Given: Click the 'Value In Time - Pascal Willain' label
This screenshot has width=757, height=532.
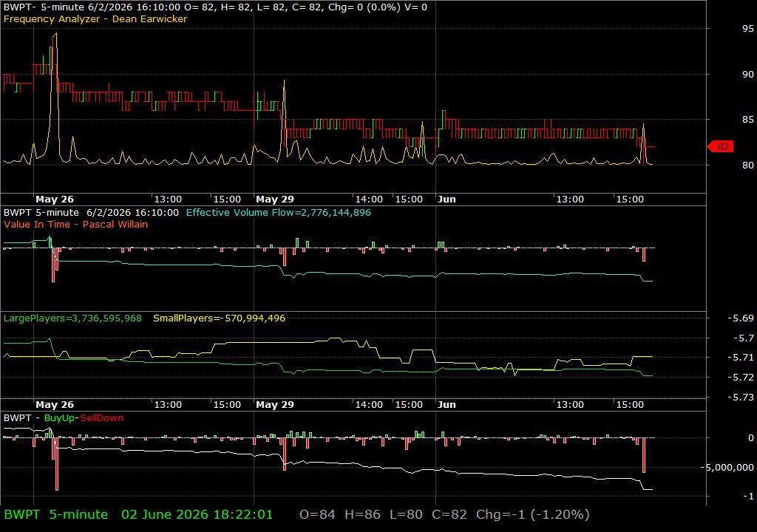Looking at the screenshot, I should (x=76, y=225).
